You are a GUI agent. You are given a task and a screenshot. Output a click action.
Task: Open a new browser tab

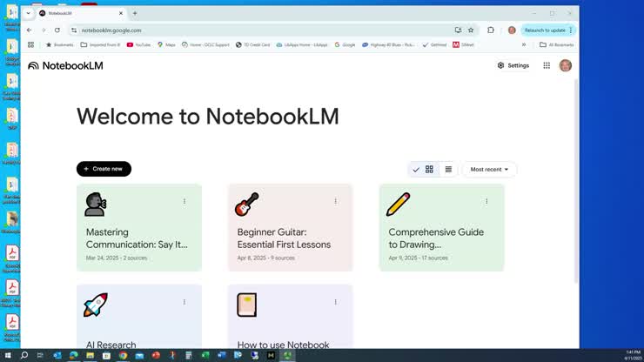coord(135,13)
